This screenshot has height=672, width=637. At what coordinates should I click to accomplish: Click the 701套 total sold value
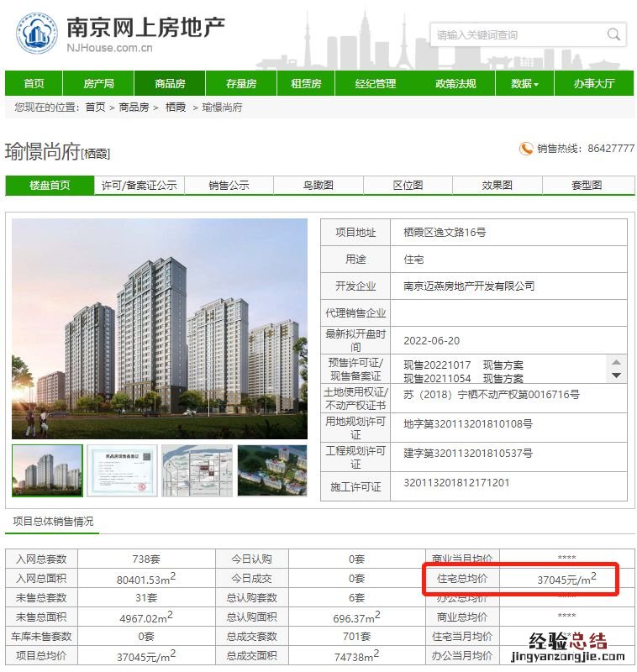coord(356,637)
